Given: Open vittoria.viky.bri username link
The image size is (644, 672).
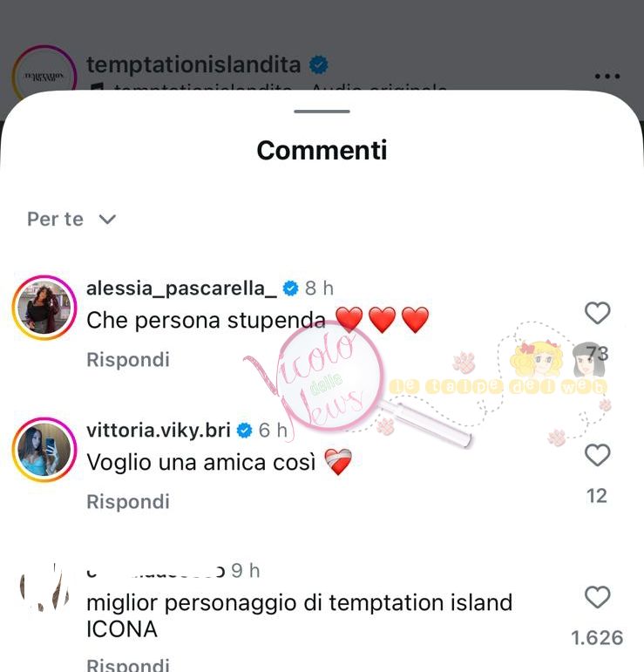Looking at the screenshot, I should coord(159,431).
